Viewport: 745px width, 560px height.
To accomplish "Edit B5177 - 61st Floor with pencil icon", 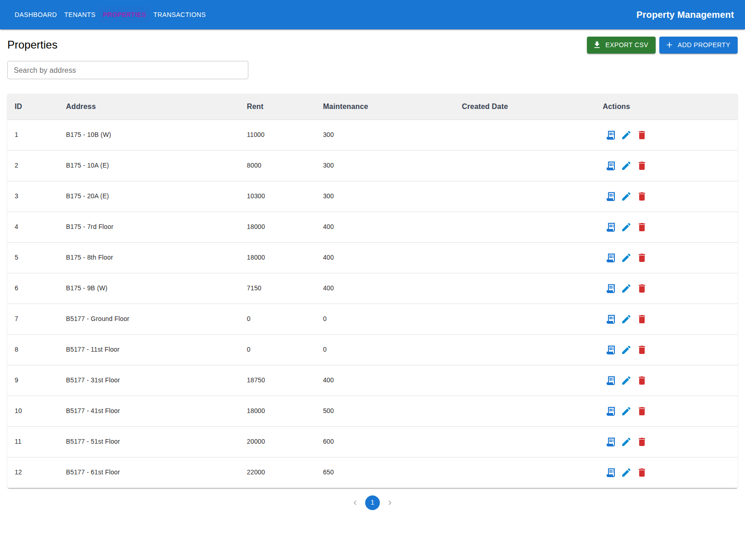I will 626,472.
